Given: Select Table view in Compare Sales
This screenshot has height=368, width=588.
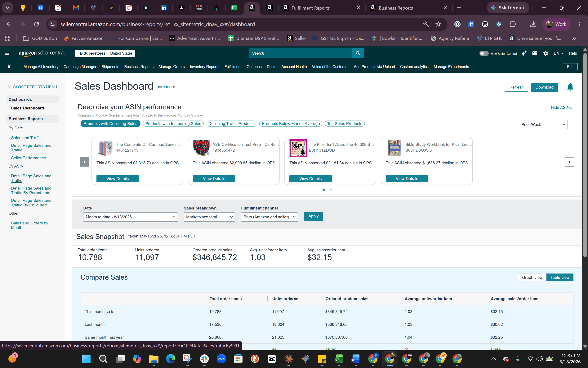Looking at the screenshot, I should tap(560, 278).
